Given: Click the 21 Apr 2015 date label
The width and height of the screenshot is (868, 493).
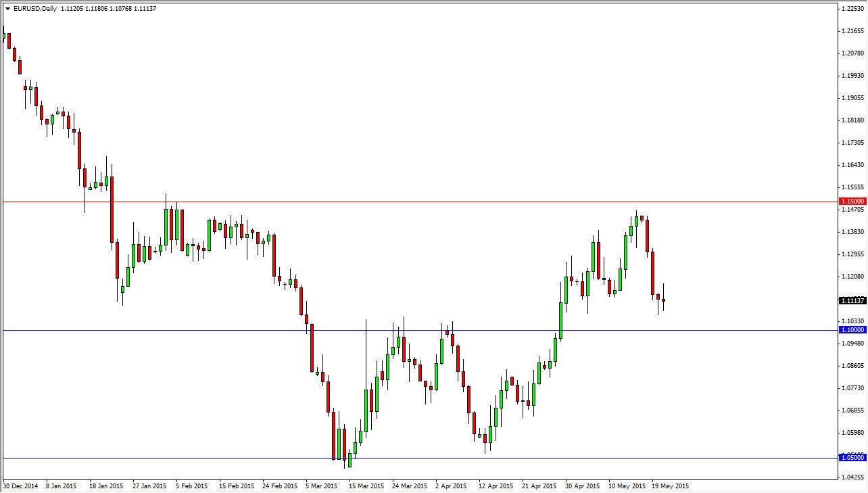Looking at the screenshot, I should pos(539,486).
